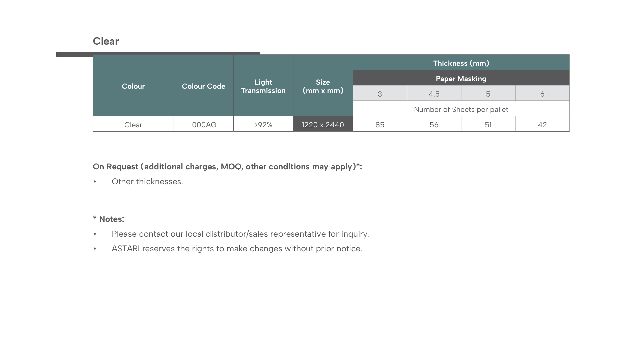Image resolution: width=626 pixels, height=364 pixels.
Task: Click thickness value '3' cell
Action: pyautogui.click(x=380, y=93)
